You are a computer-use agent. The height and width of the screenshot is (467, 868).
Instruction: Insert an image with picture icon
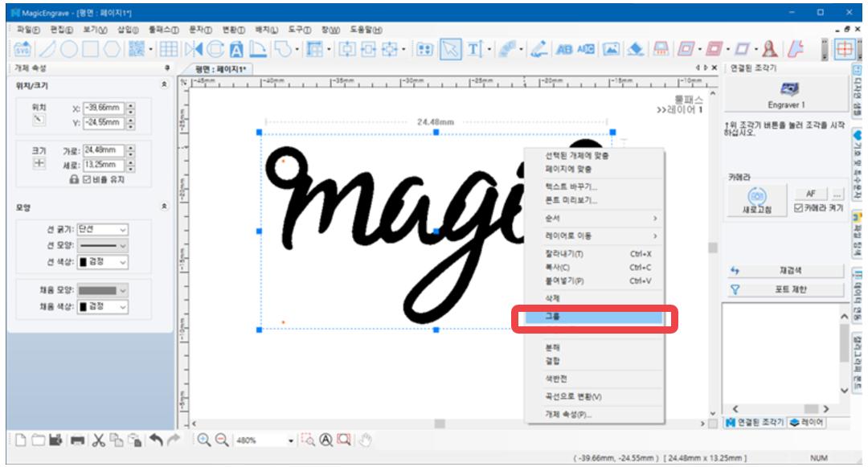611,49
